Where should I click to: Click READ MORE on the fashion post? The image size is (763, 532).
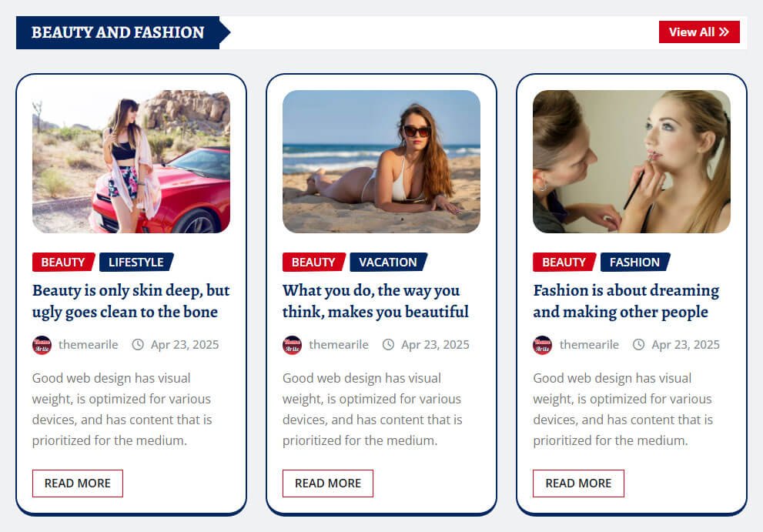578,483
